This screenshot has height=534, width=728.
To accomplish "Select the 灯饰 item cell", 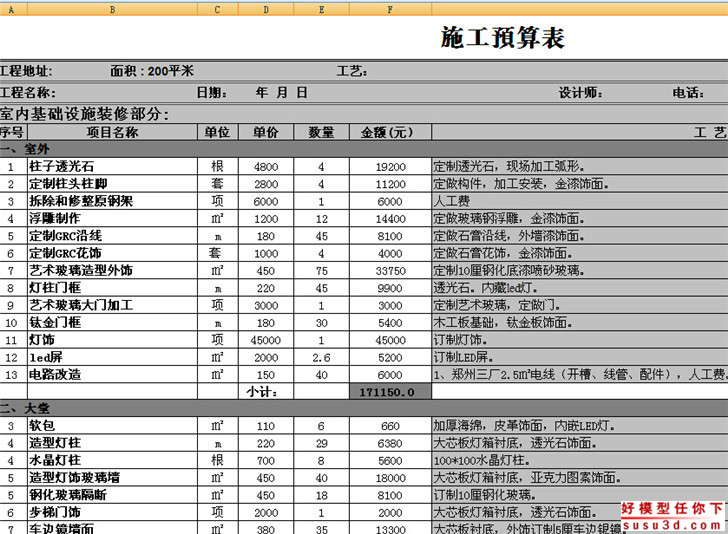I will (x=112, y=340).
